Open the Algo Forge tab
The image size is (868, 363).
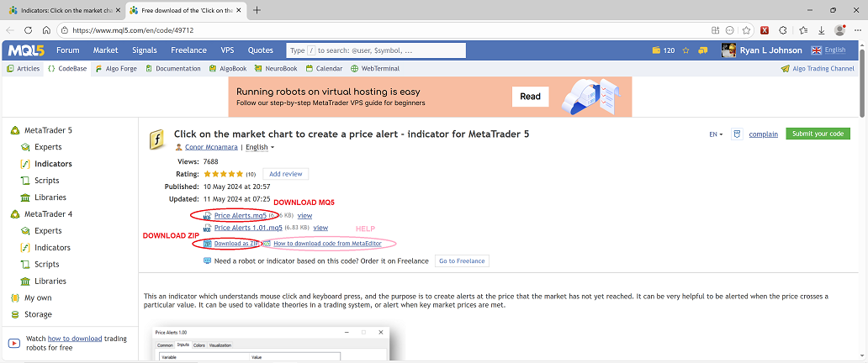[116, 69]
